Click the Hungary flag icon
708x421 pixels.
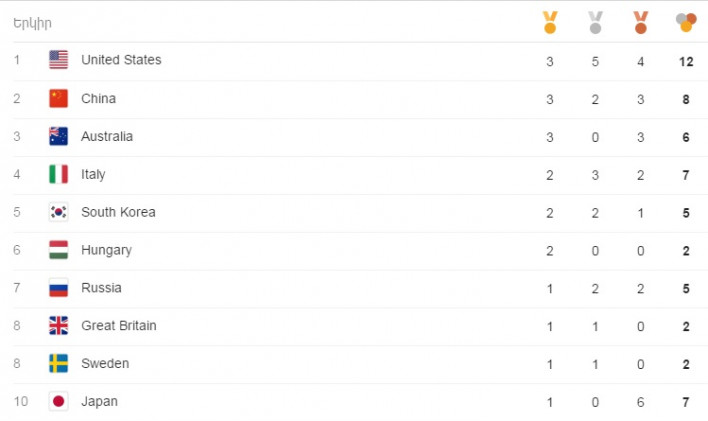coord(59,250)
